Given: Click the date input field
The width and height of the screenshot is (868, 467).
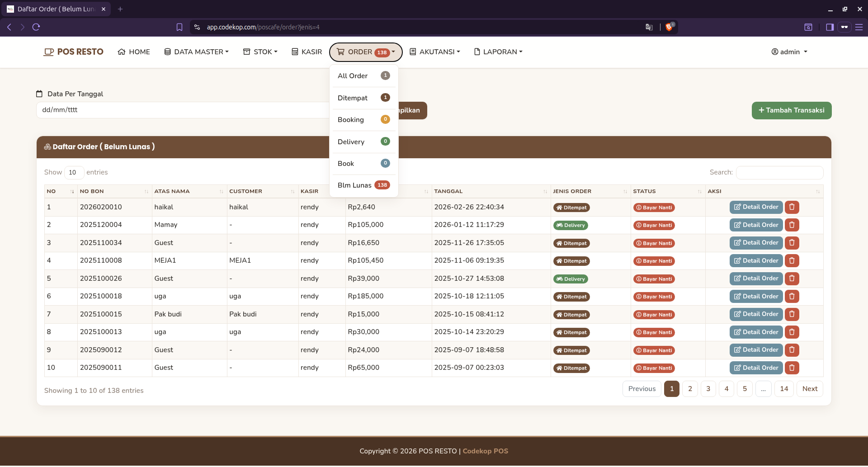Looking at the screenshot, I should [183, 110].
